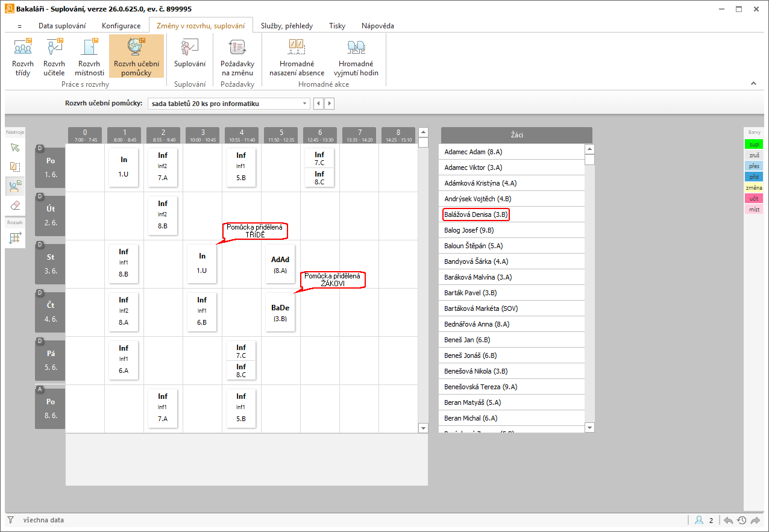
Task: Click the filter funnel icon in status bar
Action: pos(10,520)
